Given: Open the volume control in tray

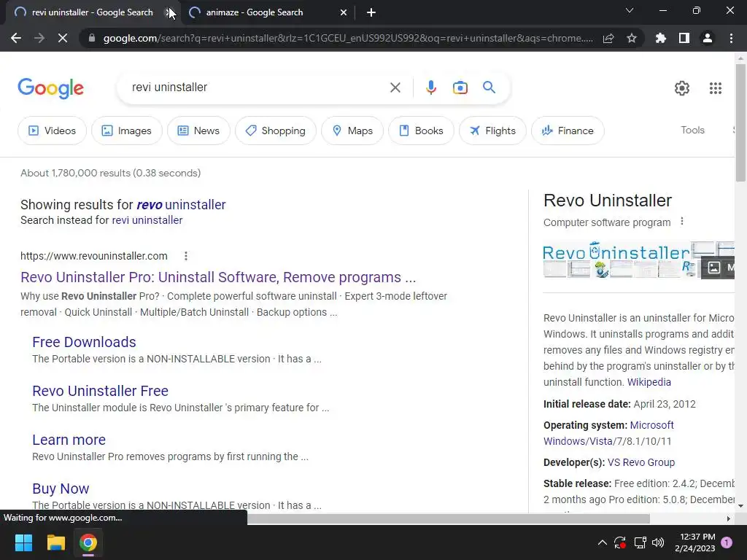Looking at the screenshot, I should click(x=658, y=542).
